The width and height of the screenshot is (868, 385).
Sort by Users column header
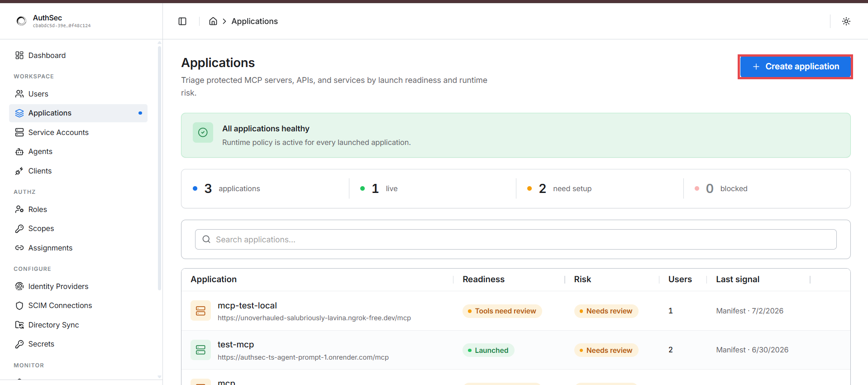click(680, 279)
